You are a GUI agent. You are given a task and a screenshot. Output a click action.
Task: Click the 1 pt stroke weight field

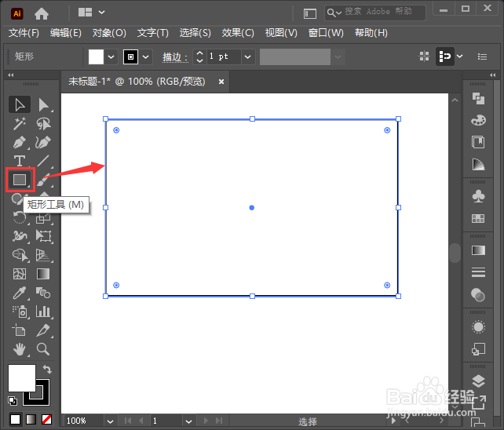pyautogui.click(x=224, y=56)
